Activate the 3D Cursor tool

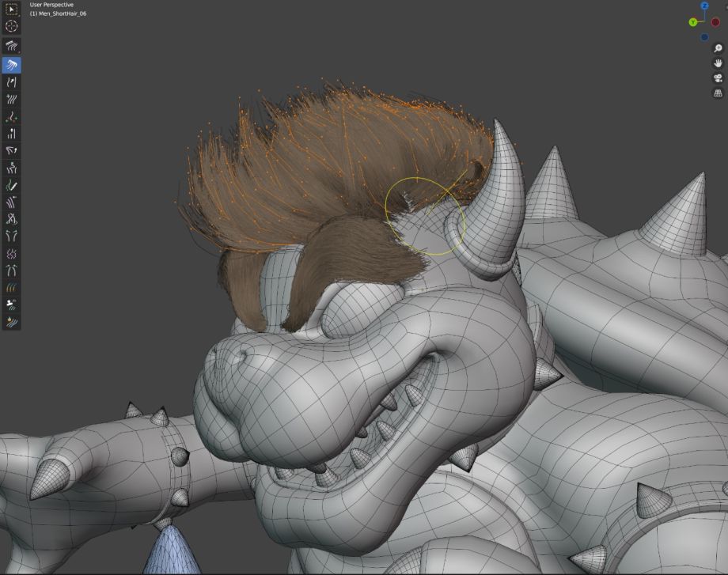12,26
